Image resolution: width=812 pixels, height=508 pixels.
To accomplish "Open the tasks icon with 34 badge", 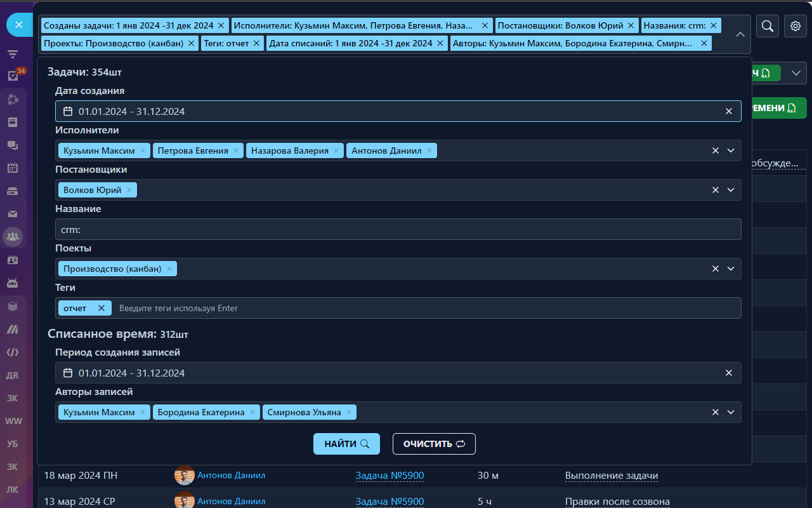I will (13, 76).
